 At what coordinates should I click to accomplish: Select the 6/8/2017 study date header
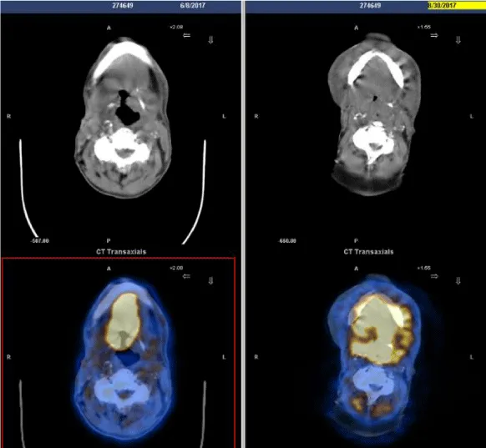click(192, 5)
